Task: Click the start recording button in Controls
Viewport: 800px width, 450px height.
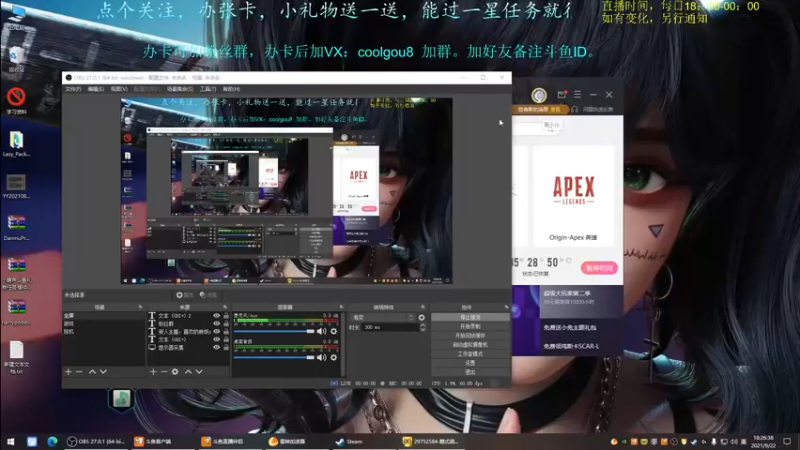Action: pyautogui.click(x=470, y=327)
